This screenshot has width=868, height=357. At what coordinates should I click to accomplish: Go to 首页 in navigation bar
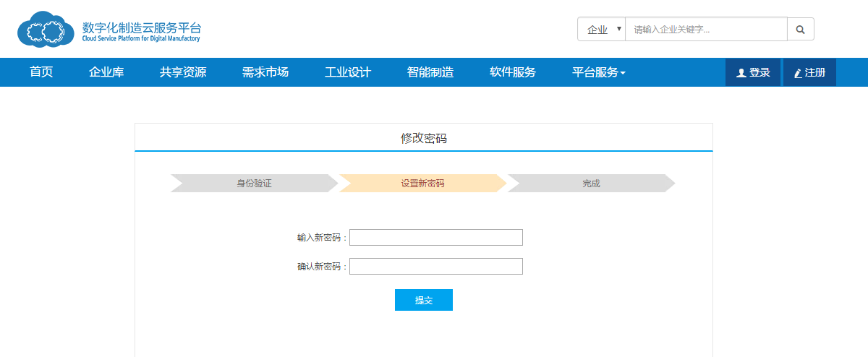pyautogui.click(x=41, y=72)
